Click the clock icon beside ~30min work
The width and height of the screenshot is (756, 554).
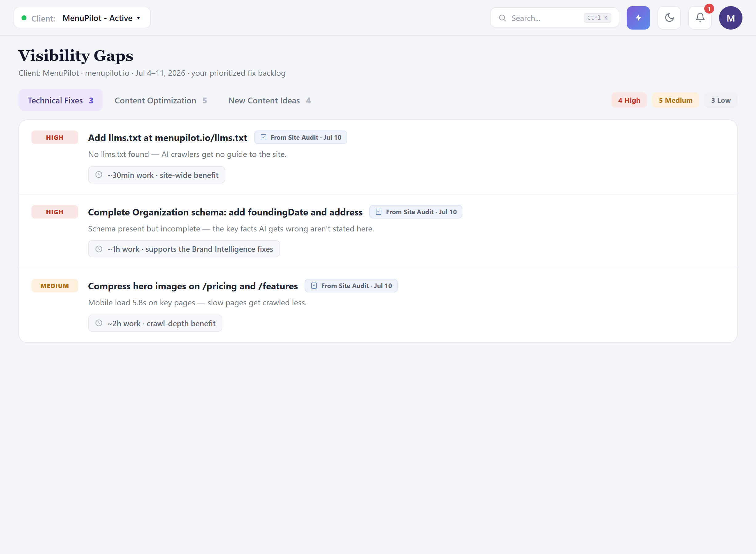pos(99,175)
